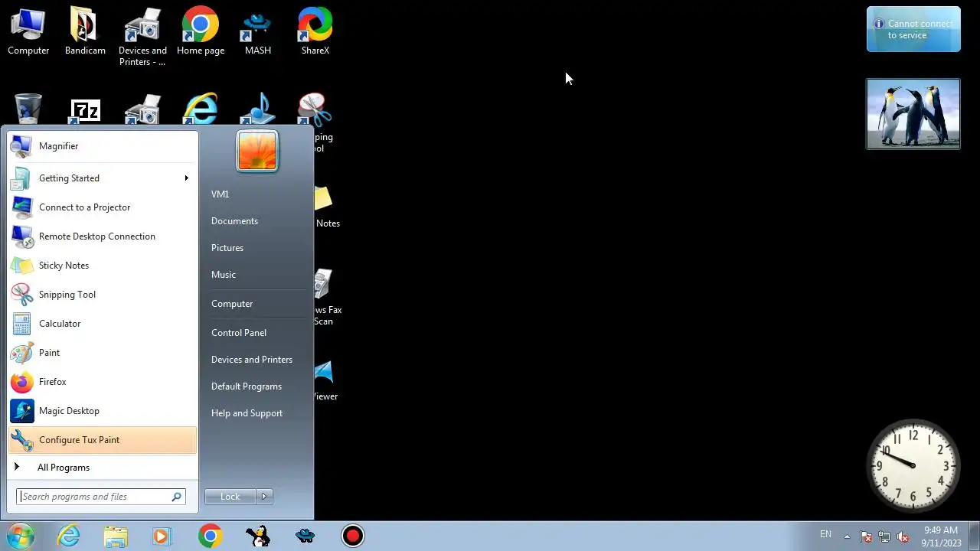
Task: Click the Show desktop strip
Action: (974, 536)
